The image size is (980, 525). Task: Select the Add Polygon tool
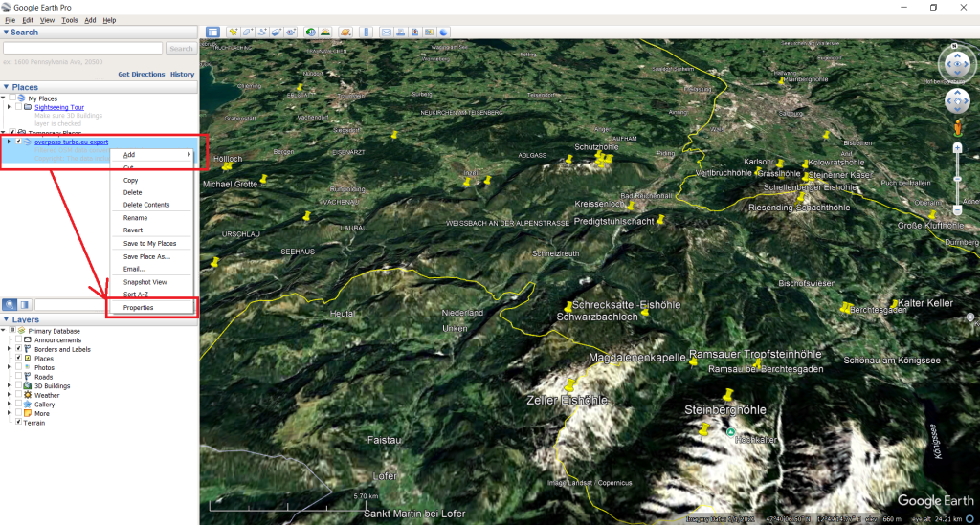click(x=248, y=32)
